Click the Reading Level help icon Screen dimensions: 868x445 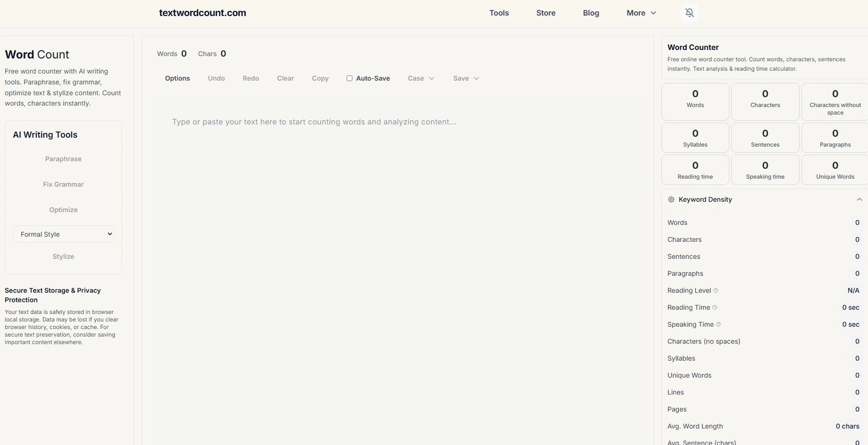(716, 290)
